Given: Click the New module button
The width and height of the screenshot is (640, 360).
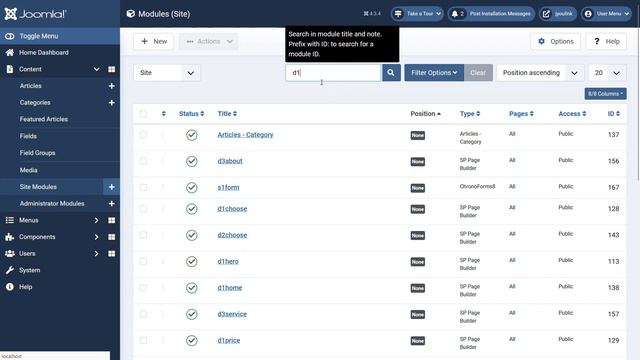Looking at the screenshot, I should 153,41.
